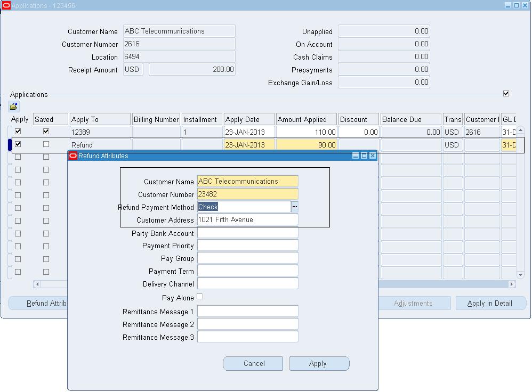Image resolution: width=532 pixels, height=392 pixels.
Task: Select the Customer Number field showing 23482
Action: coord(247,194)
